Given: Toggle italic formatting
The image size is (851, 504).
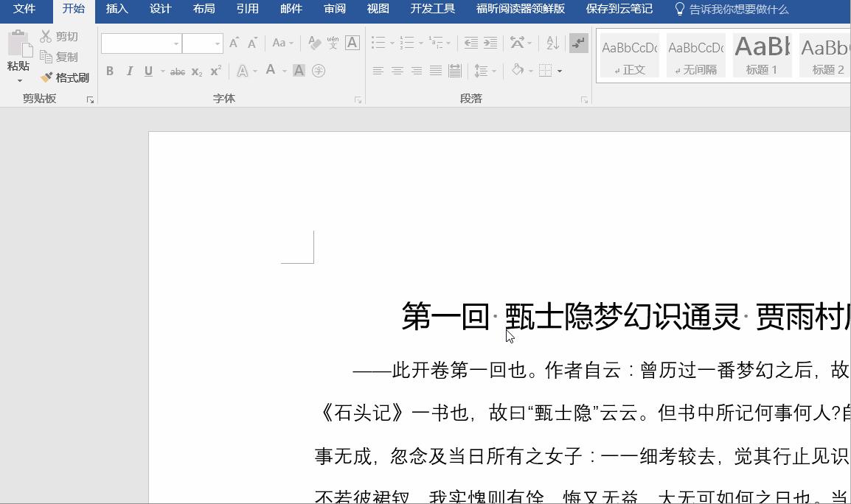Looking at the screenshot, I should 129,71.
